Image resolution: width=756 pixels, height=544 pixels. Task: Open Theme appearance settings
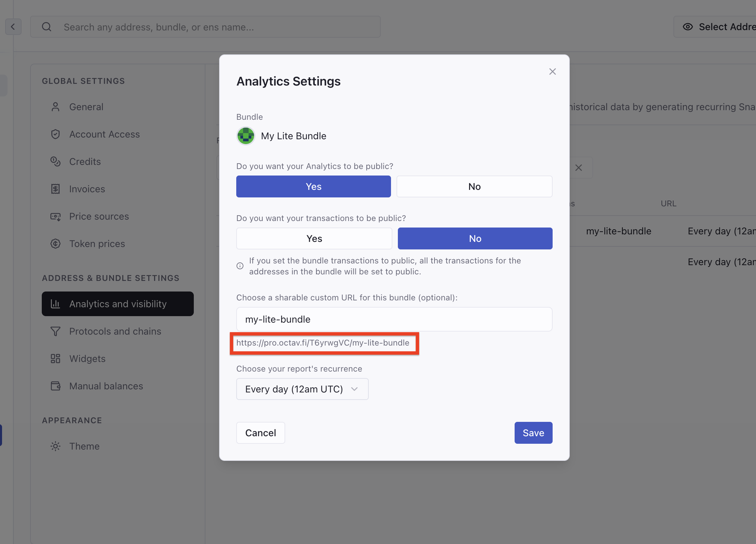84,446
